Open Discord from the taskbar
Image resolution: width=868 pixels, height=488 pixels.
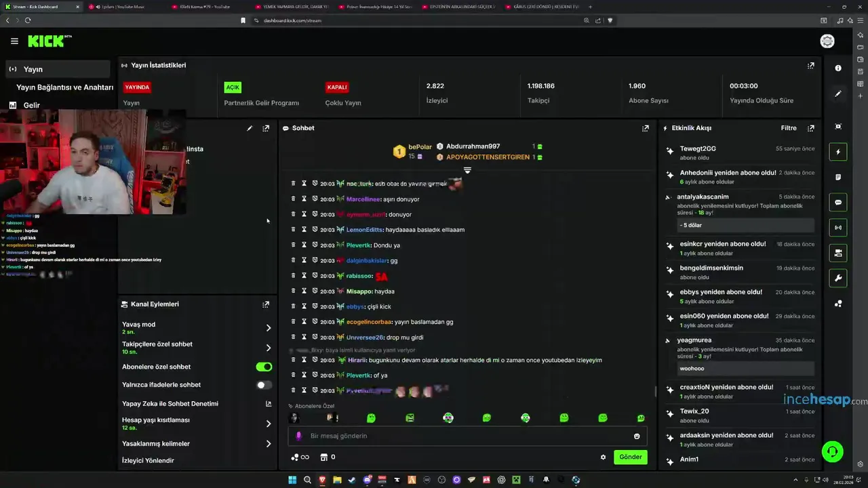[367, 480]
